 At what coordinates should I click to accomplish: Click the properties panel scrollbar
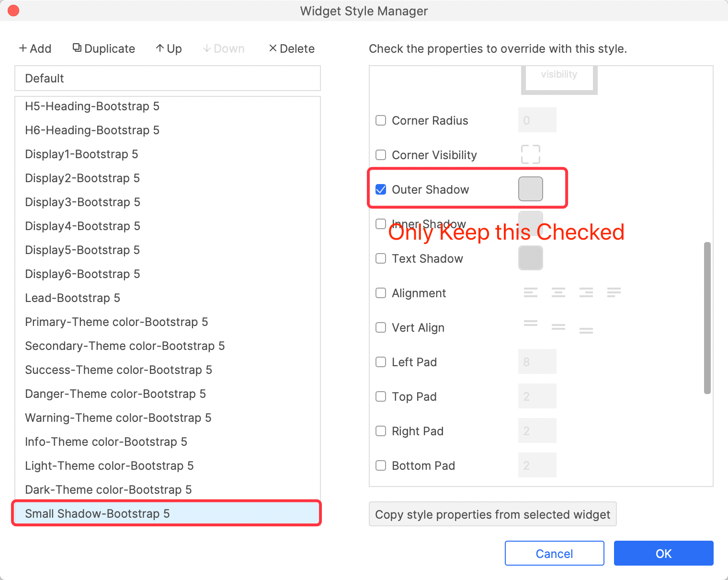(707, 317)
